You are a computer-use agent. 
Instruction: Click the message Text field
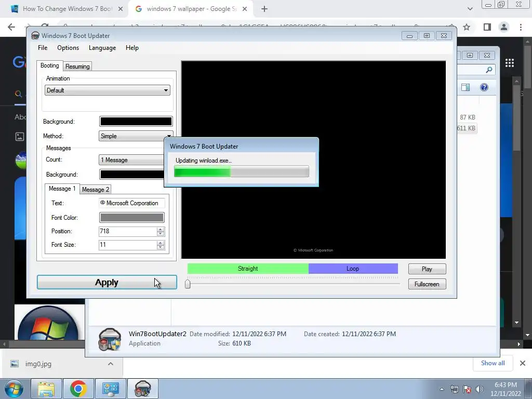tap(131, 203)
